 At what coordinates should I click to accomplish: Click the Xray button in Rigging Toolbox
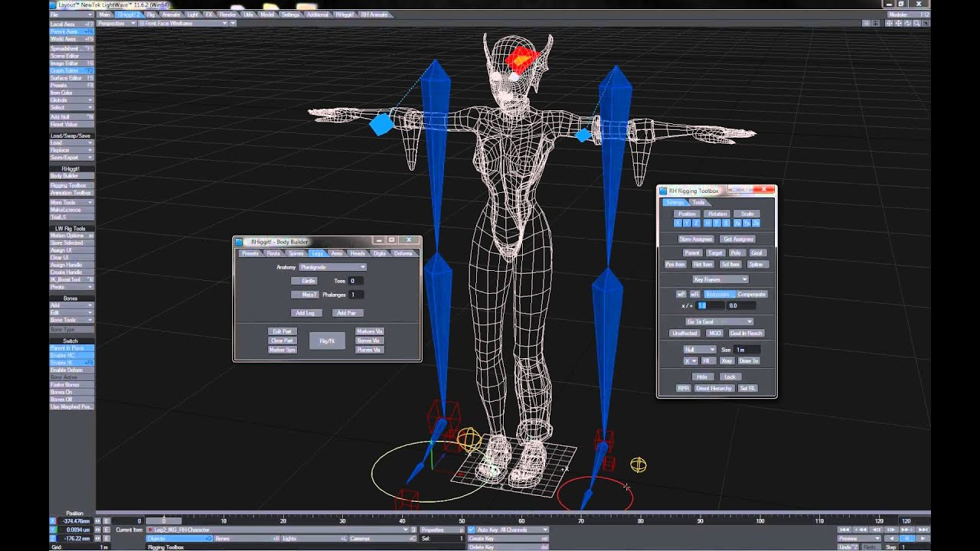727,360
